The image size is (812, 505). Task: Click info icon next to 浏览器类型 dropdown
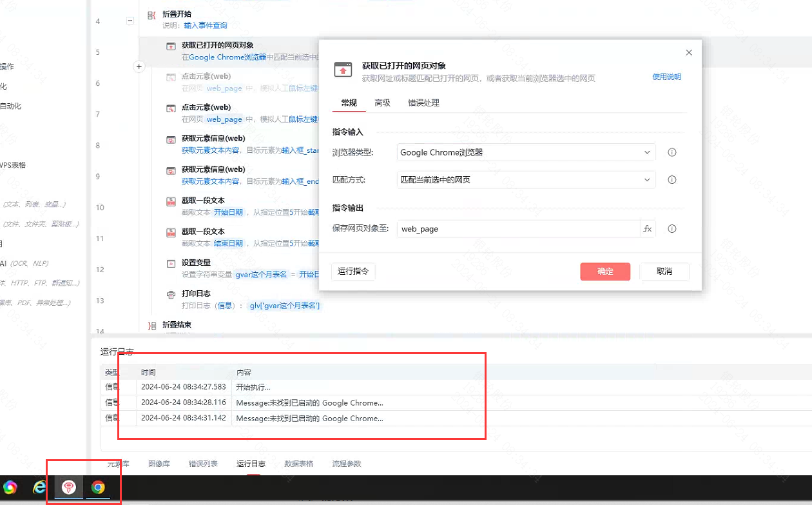point(672,153)
